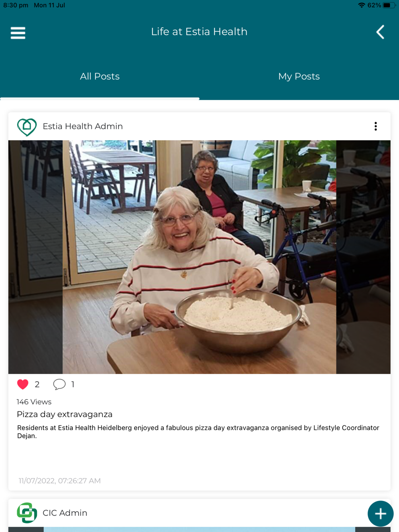Tap the like count number 2
This screenshot has height=532, width=399.
(x=37, y=384)
